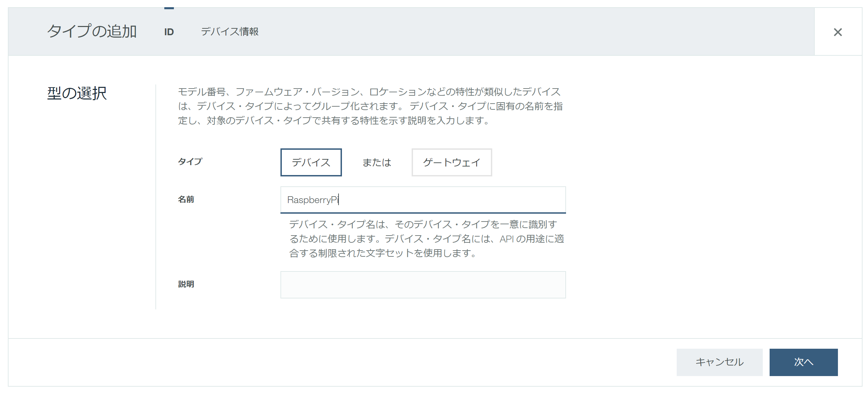Close the タイプの追加 dialog with X
The width and height of the screenshot is (868, 400).
pyautogui.click(x=838, y=32)
